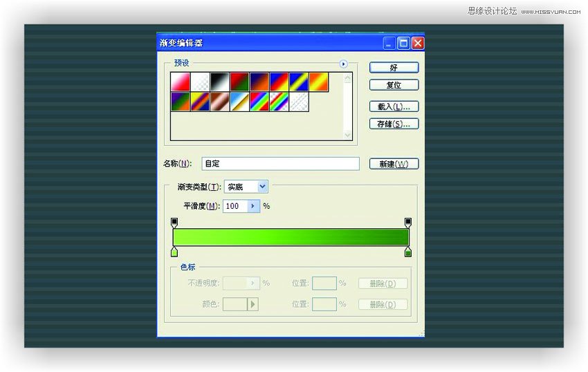Viewport: 588px width, 372px height.
Task: Select the right opacity stop above gradient
Action: [408, 223]
